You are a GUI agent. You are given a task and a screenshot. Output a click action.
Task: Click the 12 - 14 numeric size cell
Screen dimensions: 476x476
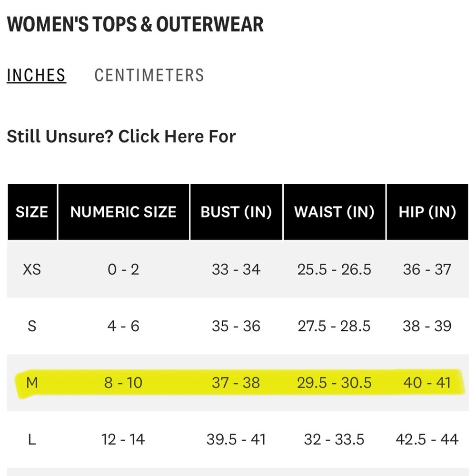(123, 439)
